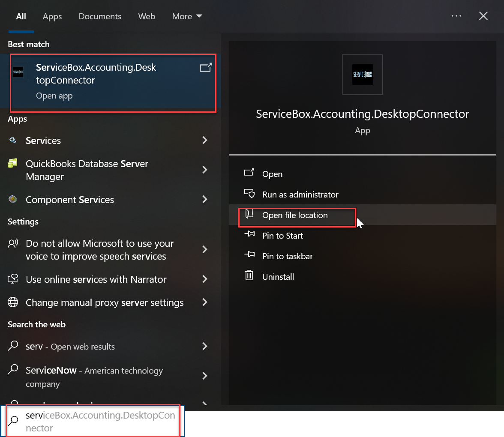
Task: Choose Uninstall for the app
Action: [x=362, y=277]
